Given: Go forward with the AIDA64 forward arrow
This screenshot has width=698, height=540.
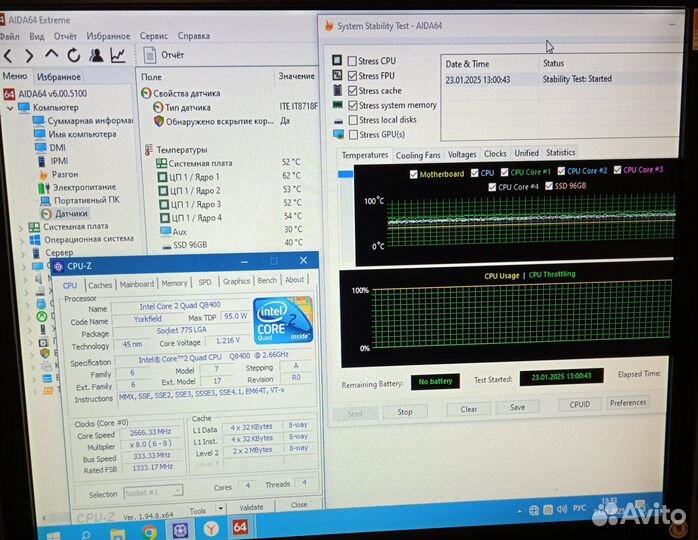Looking at the screenshot, I should 29,56.
